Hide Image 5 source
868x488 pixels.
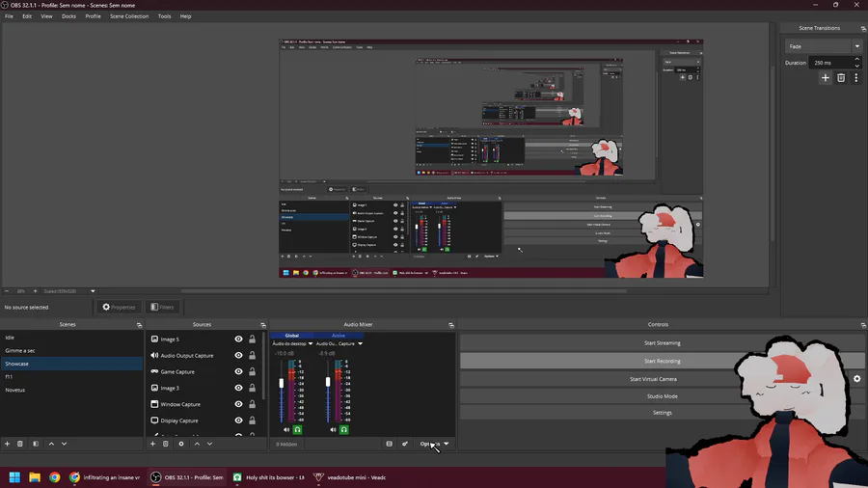[238, 339]
